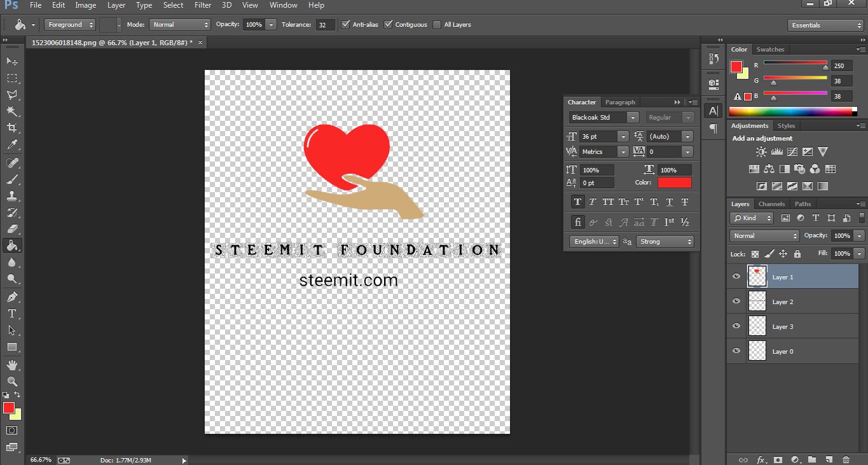Click the R channel slider
Viewport: 868px width, 465px height.
point(796,63)
